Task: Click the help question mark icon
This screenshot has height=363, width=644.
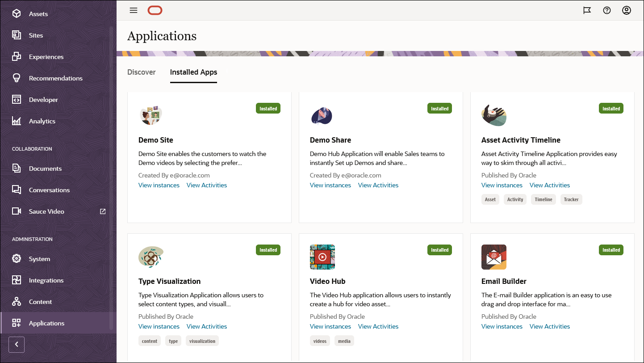Action: (606, 10)
